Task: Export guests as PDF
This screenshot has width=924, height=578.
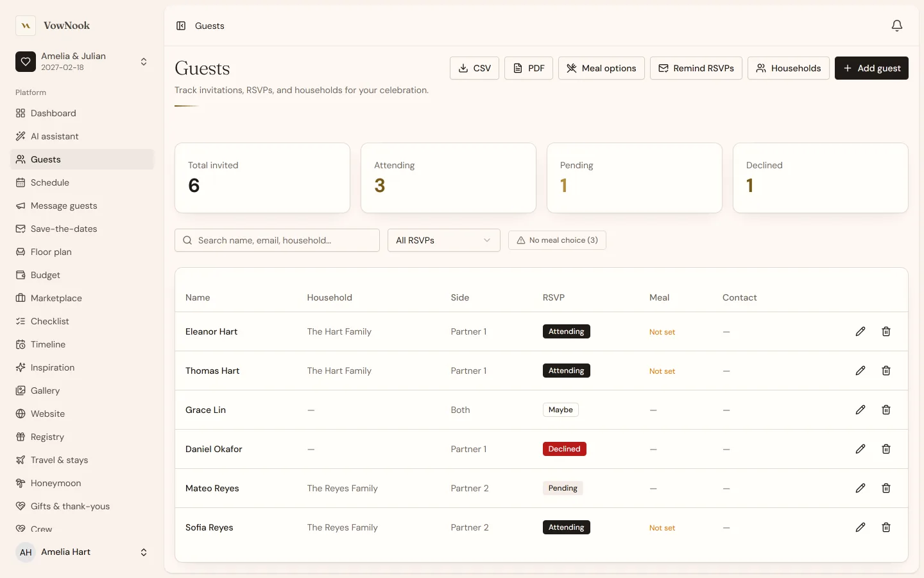Action: click(x=529, y=68)
